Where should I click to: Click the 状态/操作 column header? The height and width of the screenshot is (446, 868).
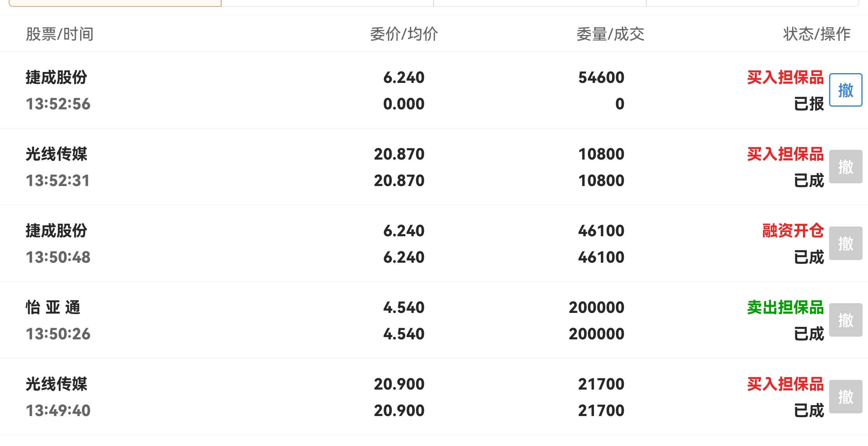coord(817,34)
